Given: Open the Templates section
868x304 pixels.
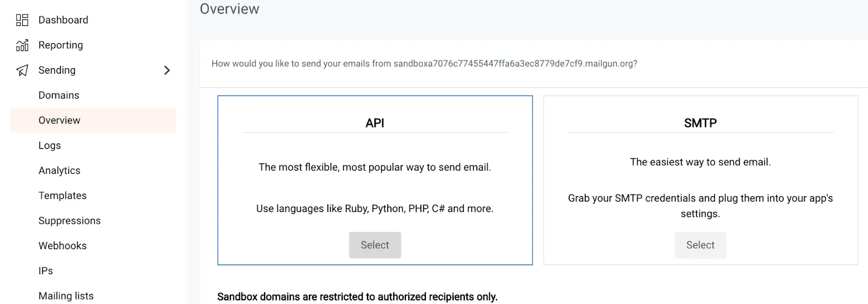Looking at the screenshot, I should coord(63,195).
